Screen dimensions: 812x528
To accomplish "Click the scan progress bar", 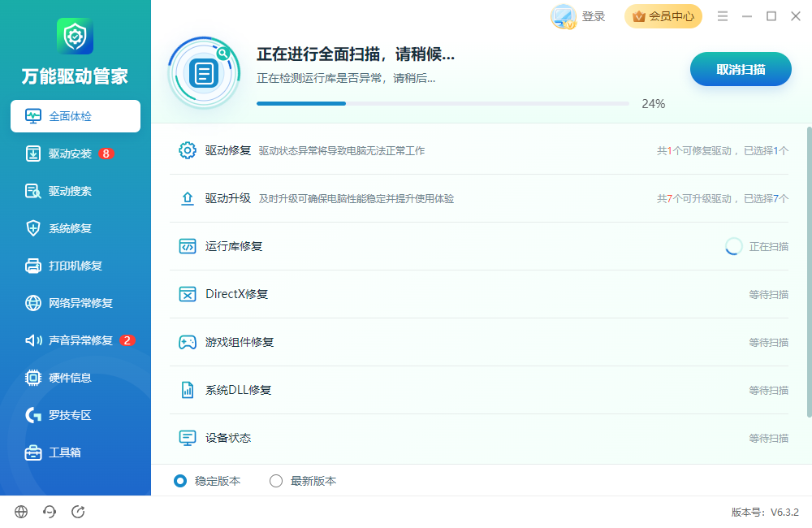I will coord(443,104).
